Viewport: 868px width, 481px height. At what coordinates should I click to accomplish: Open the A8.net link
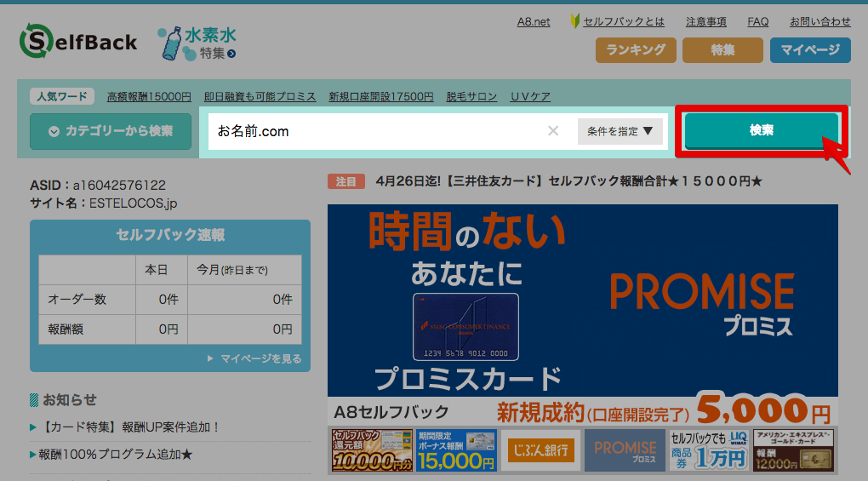(x=534, y=21)
